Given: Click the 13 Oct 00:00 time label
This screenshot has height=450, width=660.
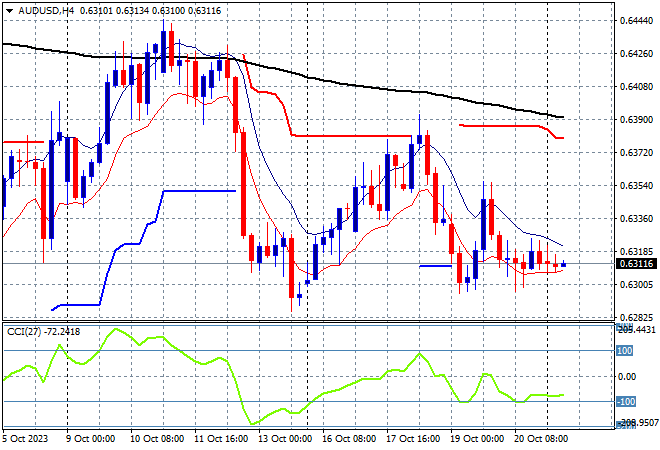Looking at the screenshot, I should pos(285,439).
